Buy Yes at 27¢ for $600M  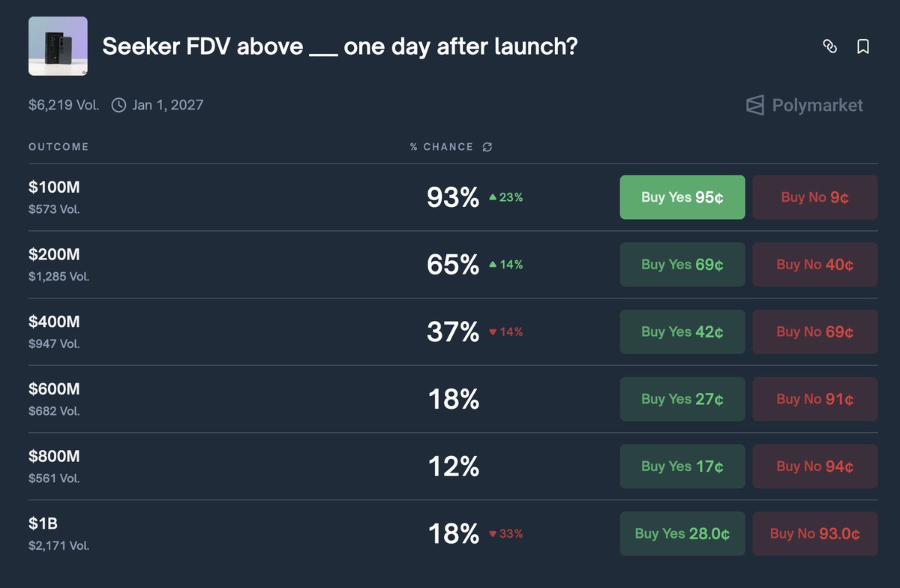click(x=682, y=399)
